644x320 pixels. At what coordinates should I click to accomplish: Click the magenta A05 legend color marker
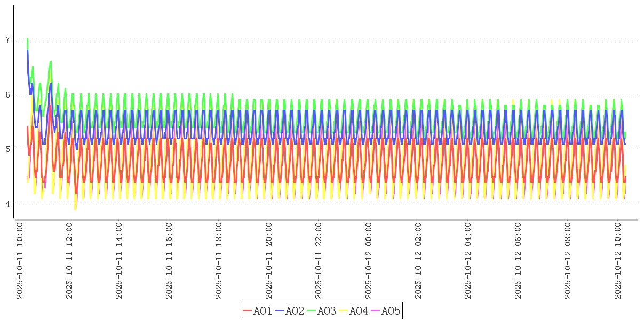click(376, 311)
